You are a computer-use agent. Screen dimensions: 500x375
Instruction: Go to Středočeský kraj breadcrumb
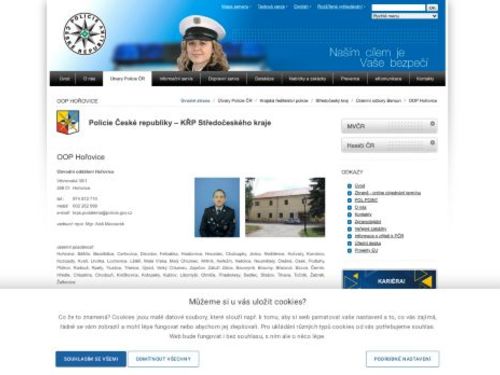[332, 101]
